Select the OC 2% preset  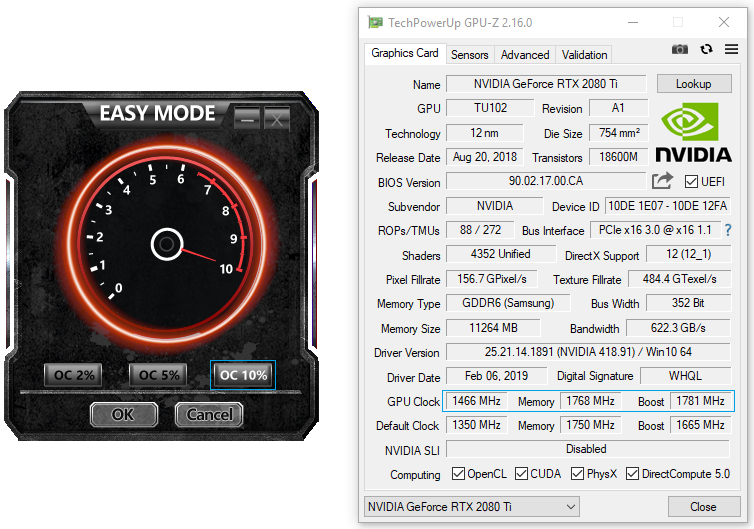(74, 375)
